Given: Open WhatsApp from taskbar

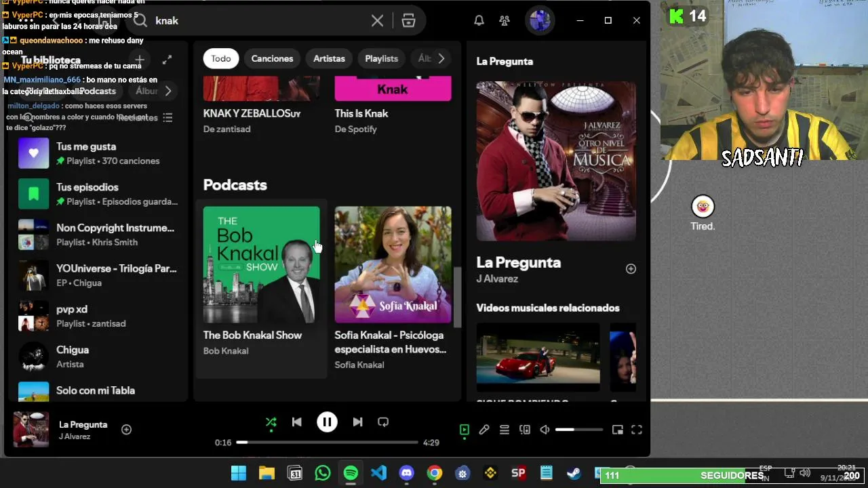Looking at the screenshot, I should coord(323,473).
